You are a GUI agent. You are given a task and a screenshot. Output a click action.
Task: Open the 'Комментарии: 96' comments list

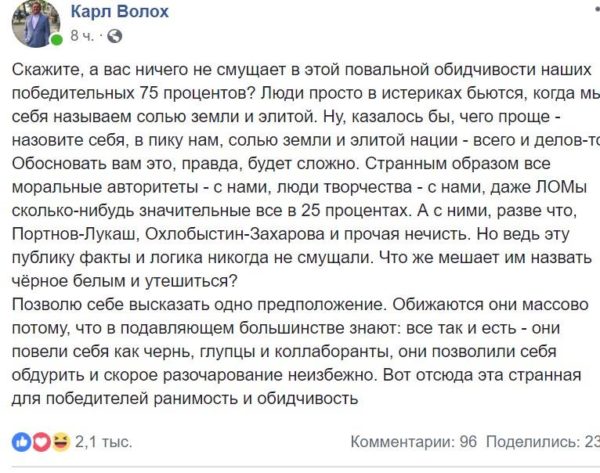(414, 442)
